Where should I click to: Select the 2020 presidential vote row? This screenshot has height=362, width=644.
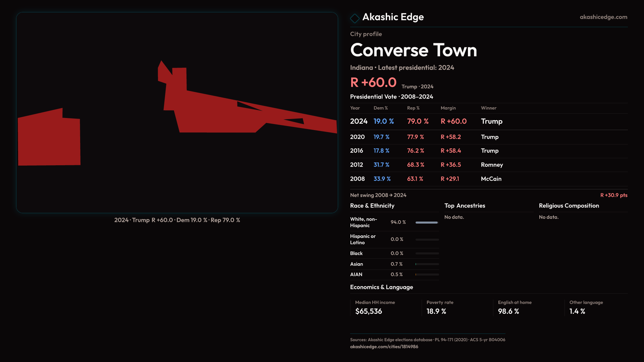point(488,137)
